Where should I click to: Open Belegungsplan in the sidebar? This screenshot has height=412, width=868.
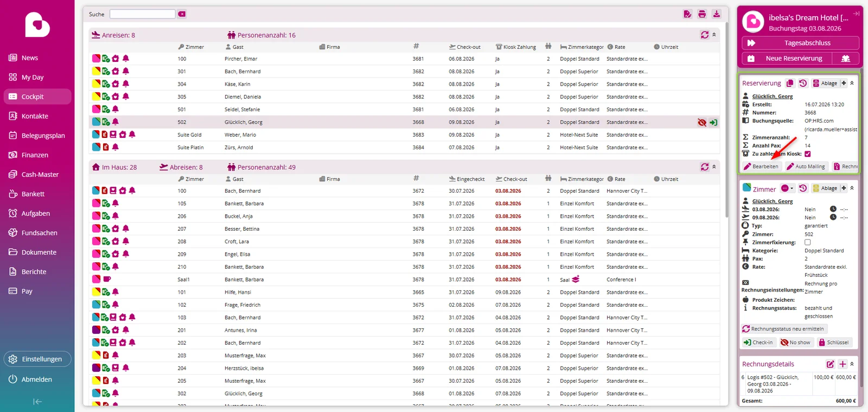[37, 136]
